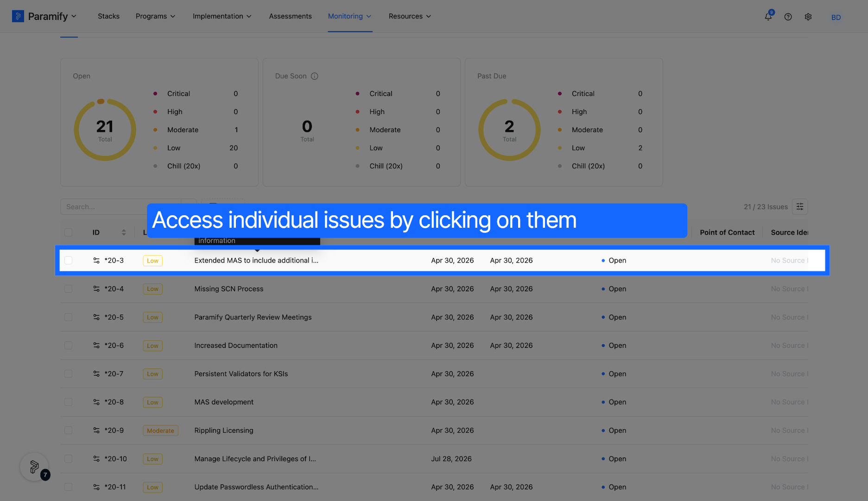Open issue Missing SCN Process
Screen dimensions: 868x501
point(229,289)
